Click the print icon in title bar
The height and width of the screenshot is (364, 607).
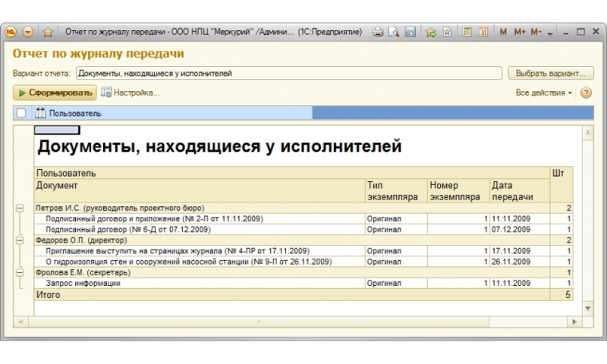[378, 32]
